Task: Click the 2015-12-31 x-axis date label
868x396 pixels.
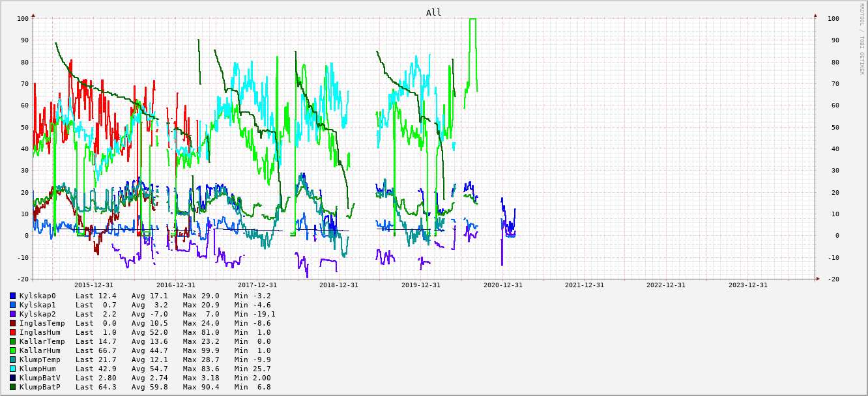Action: click(x=94, y=285)
